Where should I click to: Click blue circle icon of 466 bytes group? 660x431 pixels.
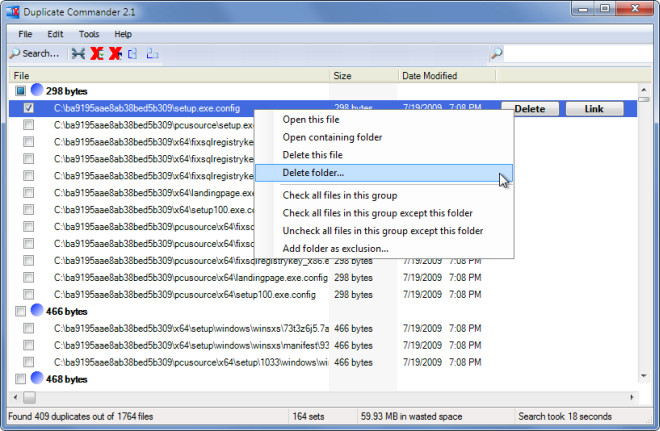pyautogui.click(x=37, y=311)
